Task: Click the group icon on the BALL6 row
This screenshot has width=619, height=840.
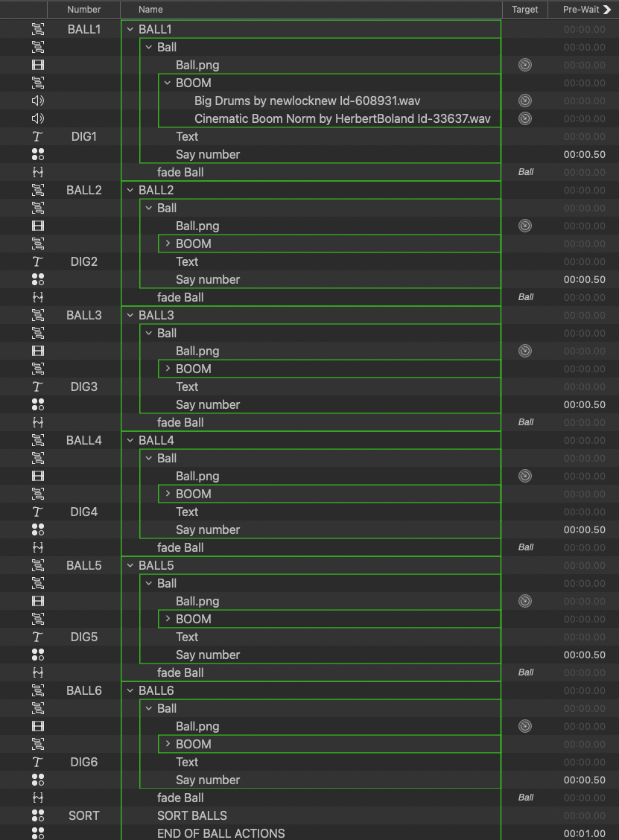Action: click(x=38, y=690)
